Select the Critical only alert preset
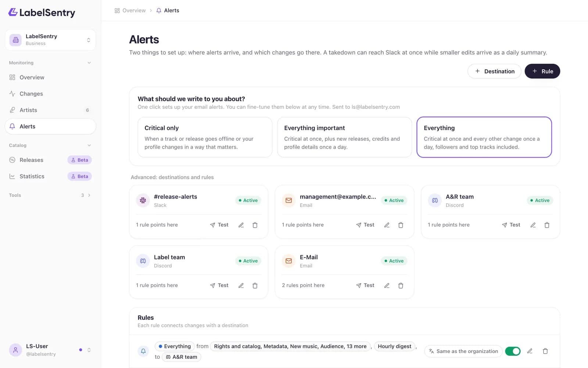 205,137
